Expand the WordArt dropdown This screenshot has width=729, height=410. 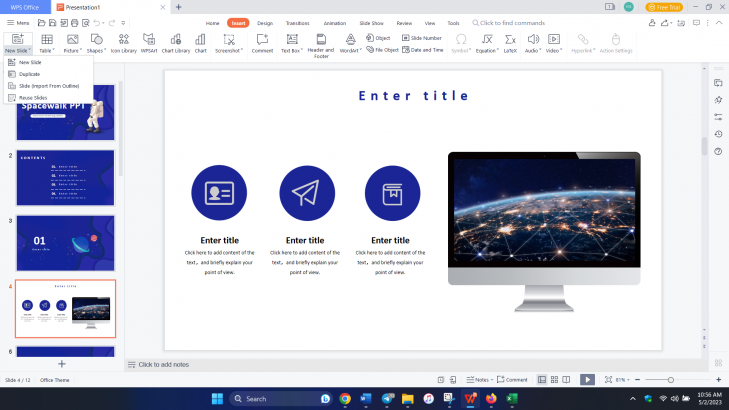click(x=361, y=51)
